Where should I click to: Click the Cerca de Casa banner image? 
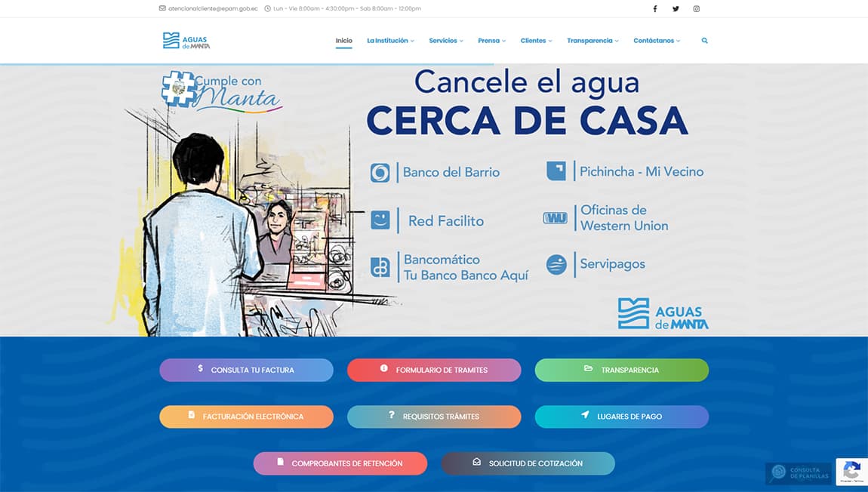434,200
